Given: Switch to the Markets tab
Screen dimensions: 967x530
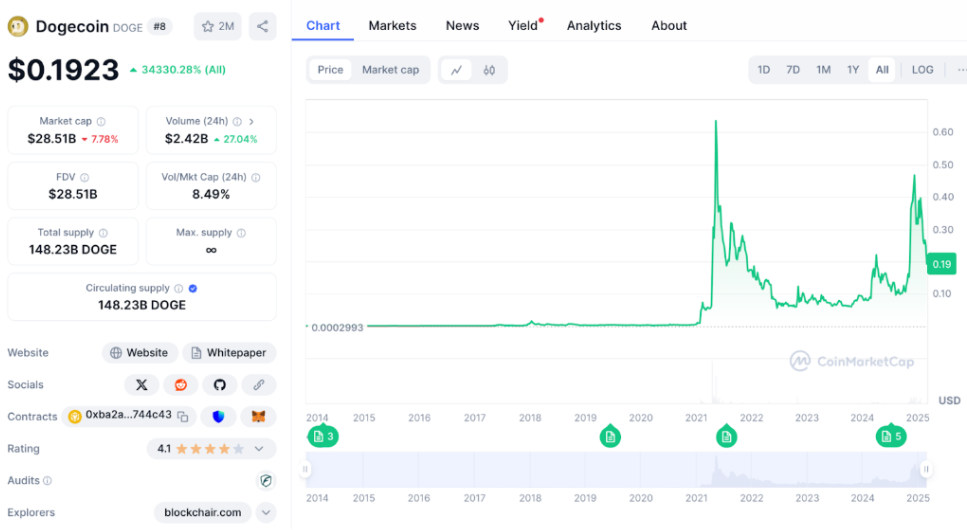Looking at the screenshot, I should click(392, 26).
